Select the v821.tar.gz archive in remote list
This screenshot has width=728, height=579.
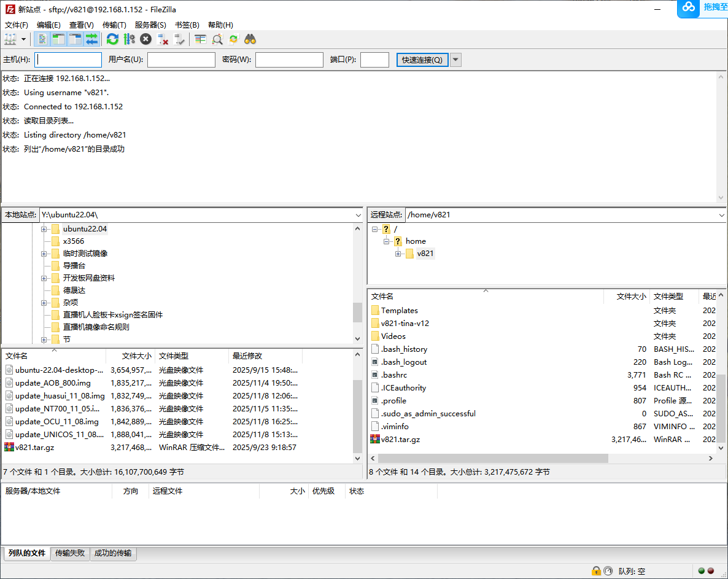pos(400,439)
